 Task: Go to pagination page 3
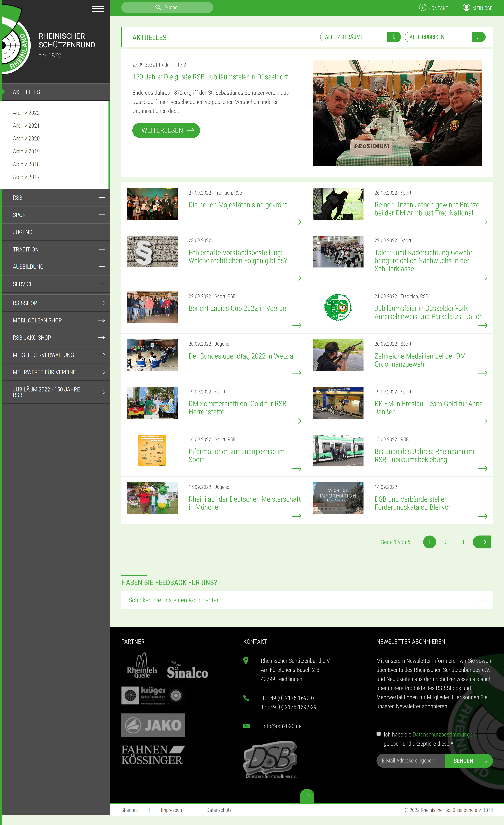click(x=462, y=542)
